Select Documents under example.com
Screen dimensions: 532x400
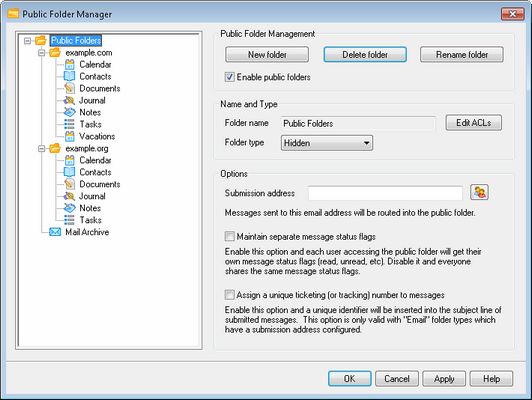point(100,89)
